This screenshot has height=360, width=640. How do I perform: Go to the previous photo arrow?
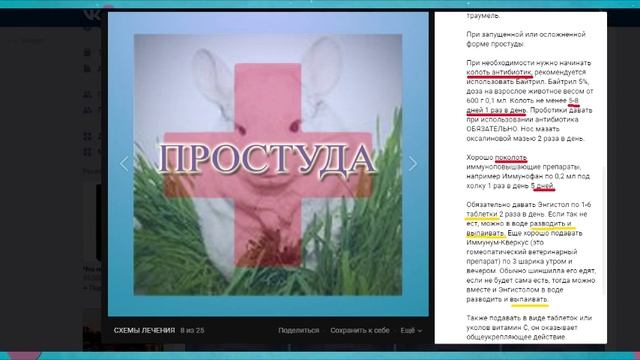click(124, 164)
